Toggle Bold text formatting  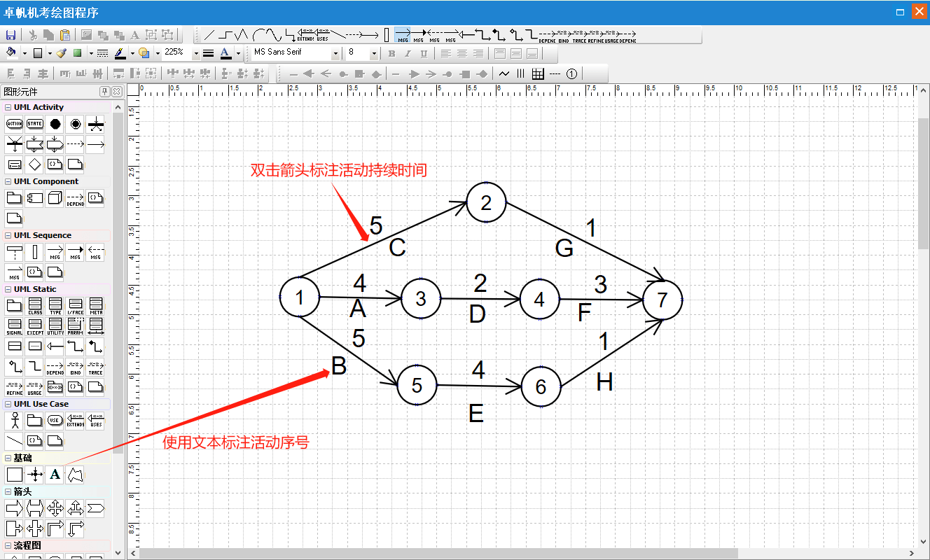[x=391, y=53]
